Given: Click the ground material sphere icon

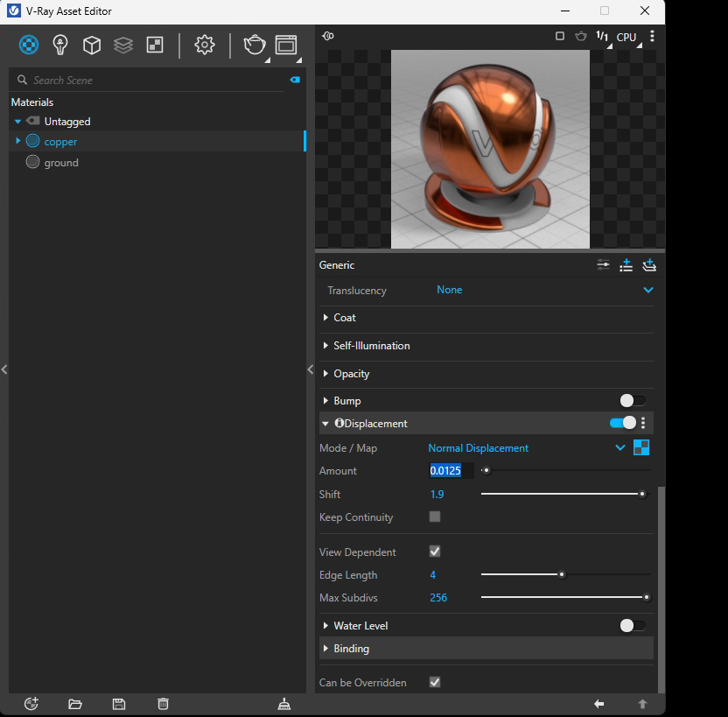Looking at the screenshot, I should [x=32, y=162].
